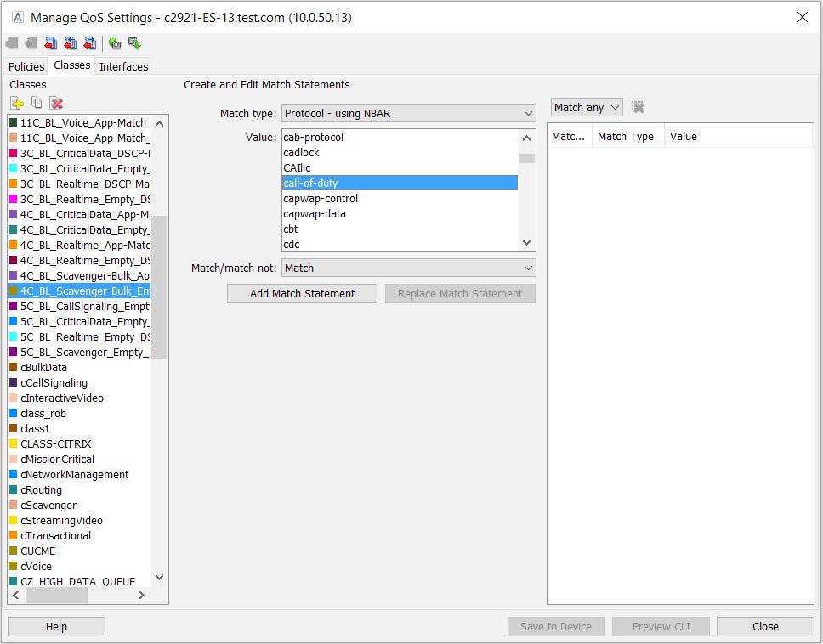This screenshot has height=644, width=823.
Task: Click the third toolbar icon with red arrow
Action: [51, 43]
